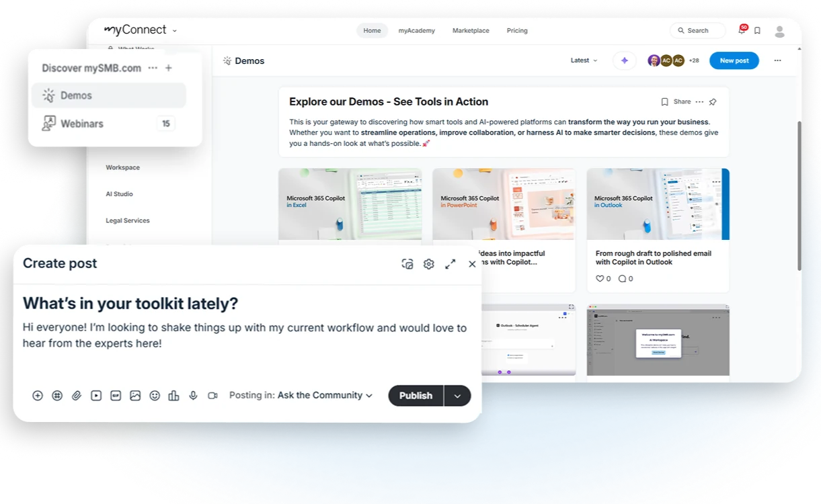Insert a video with the play icon

tap(96, 396)
